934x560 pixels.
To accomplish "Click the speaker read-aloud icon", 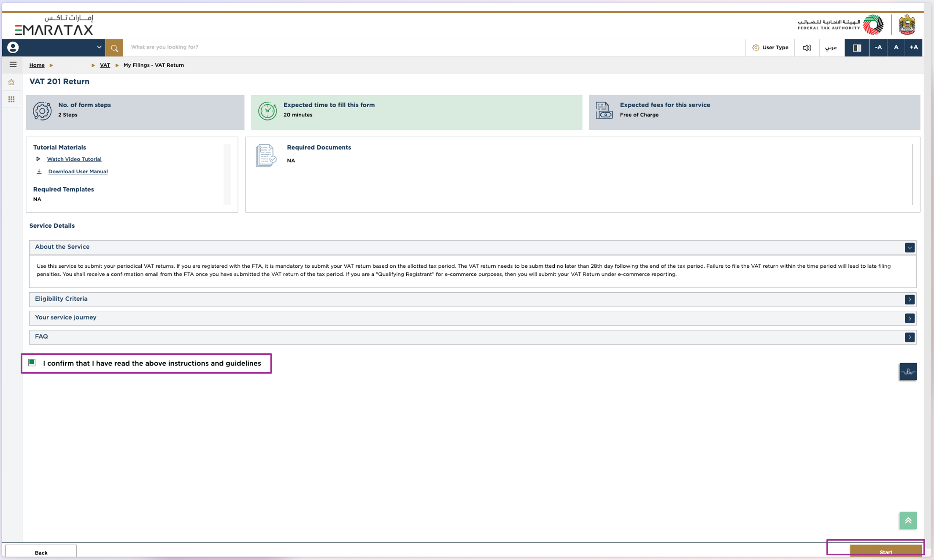I will point(807,48).
